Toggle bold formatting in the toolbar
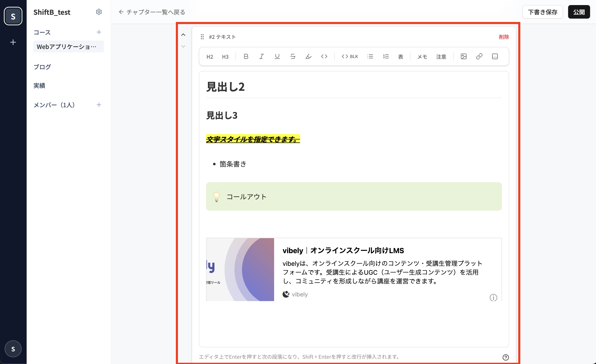The width and height of the screenshot is (596, 364). click(x=246, y=57)
